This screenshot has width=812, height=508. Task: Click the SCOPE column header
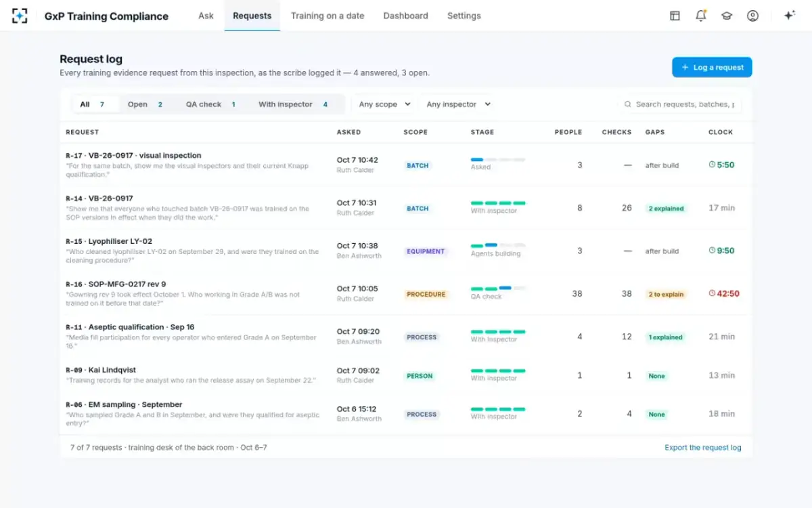point(415,132)
